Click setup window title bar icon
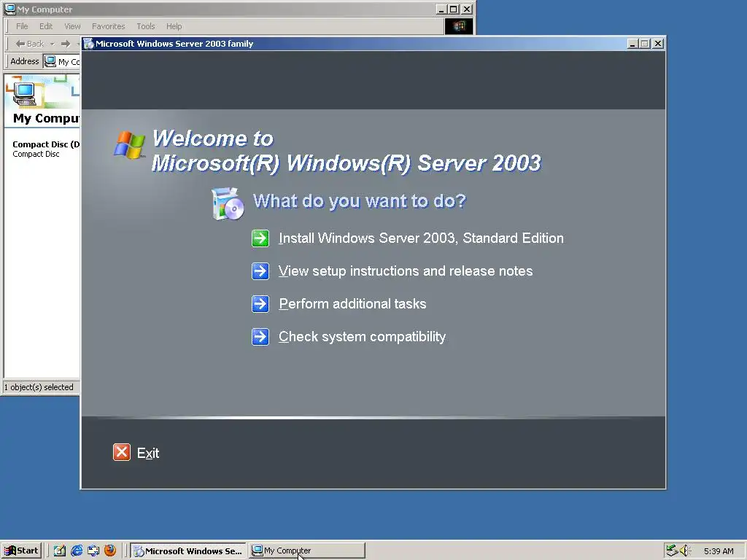 [88, 44]
